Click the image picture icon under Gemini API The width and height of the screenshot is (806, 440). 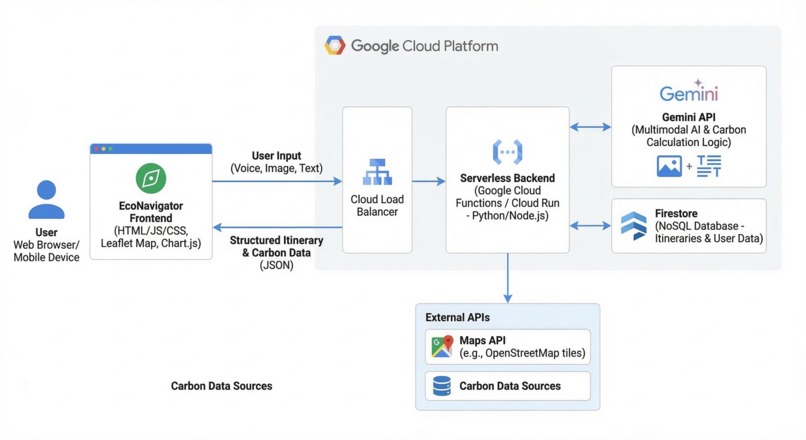(x=669, y=167)
